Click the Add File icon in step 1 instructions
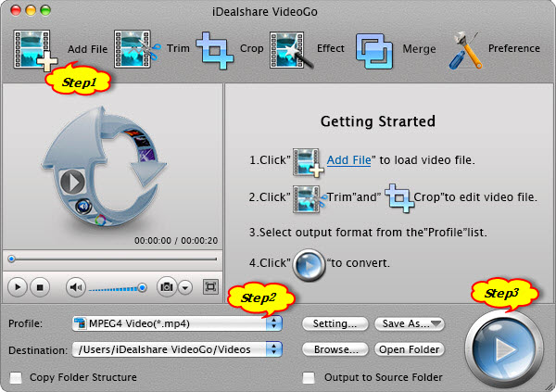556x392 pixels. pos(308,162)
